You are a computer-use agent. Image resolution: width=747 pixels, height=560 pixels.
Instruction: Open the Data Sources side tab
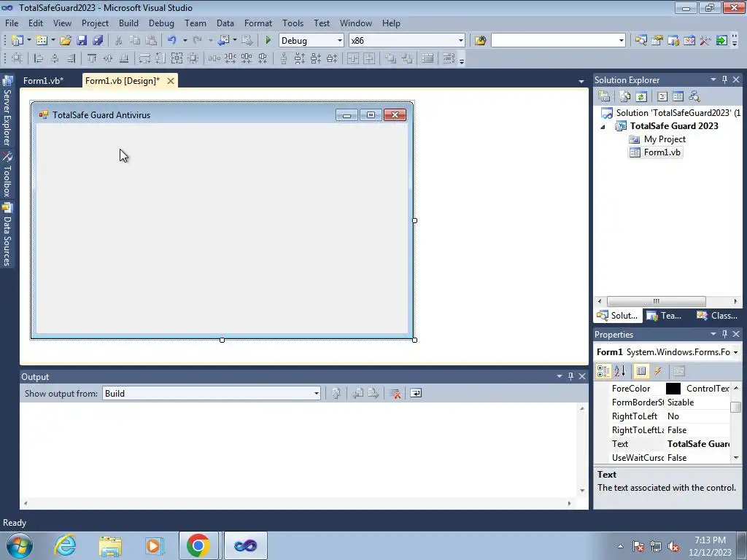tap(7, 235)
